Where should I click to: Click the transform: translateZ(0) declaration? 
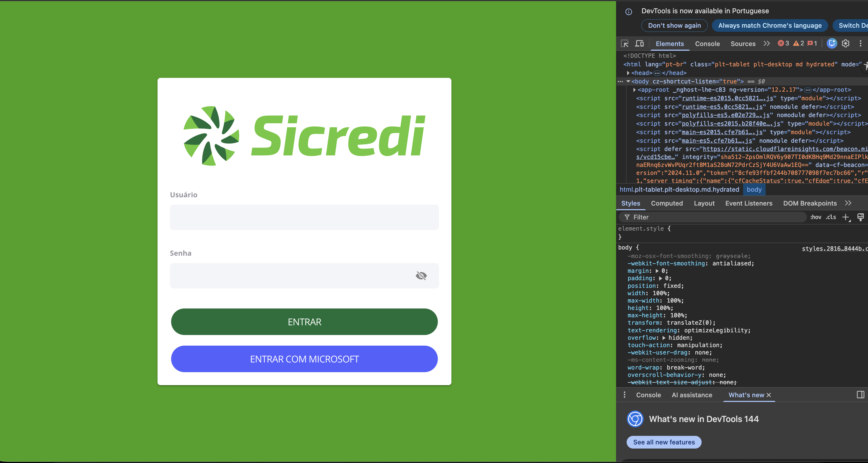coord(671,323)
